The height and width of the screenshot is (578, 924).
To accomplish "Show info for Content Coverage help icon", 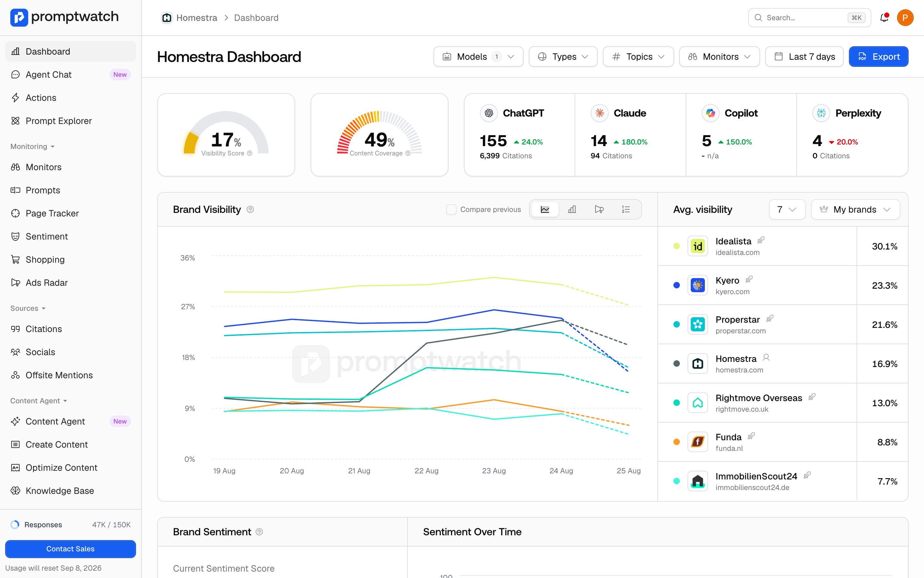I will coord(408,153).
